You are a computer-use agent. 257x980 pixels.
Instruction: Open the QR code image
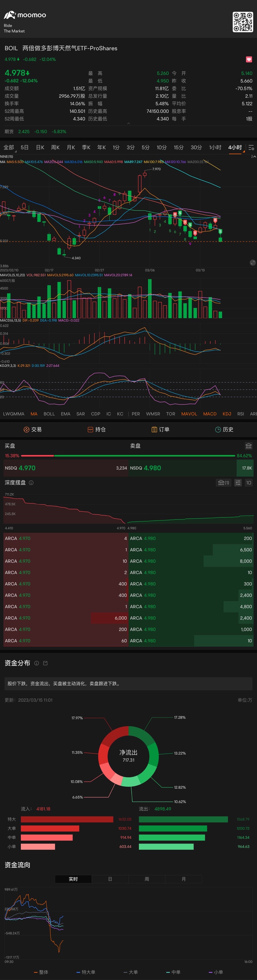pyautogui.click(x=243, y=22)
